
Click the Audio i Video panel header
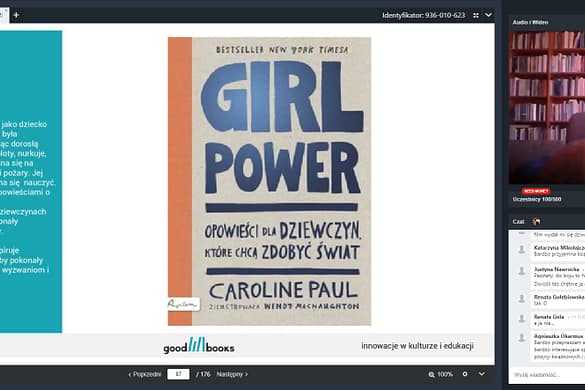click(x=530, y=22)
